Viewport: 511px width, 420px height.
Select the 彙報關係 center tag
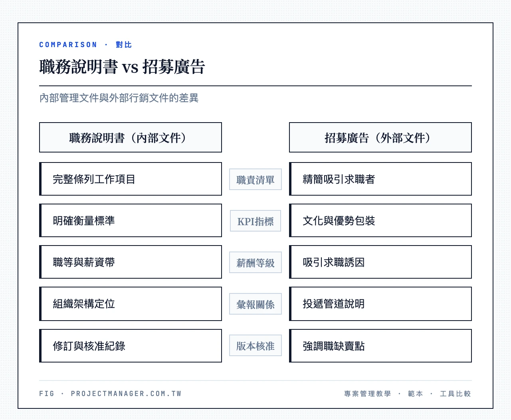point(255,304)
